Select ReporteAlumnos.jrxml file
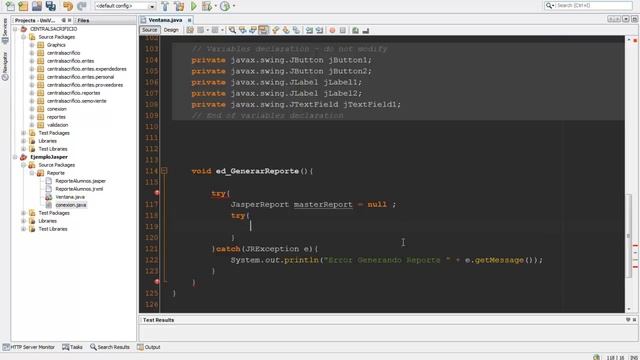The image size is (640, 360). (x=79, y=189)
